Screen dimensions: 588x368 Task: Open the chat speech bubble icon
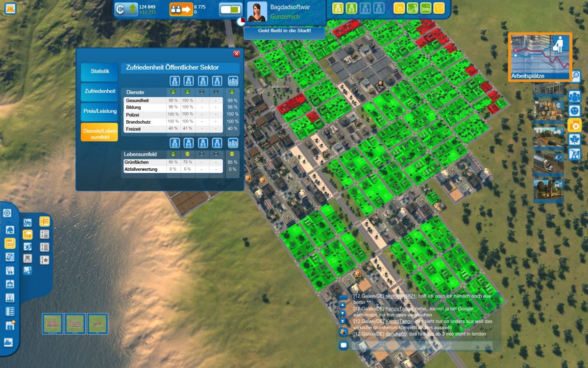click(343, 345)
